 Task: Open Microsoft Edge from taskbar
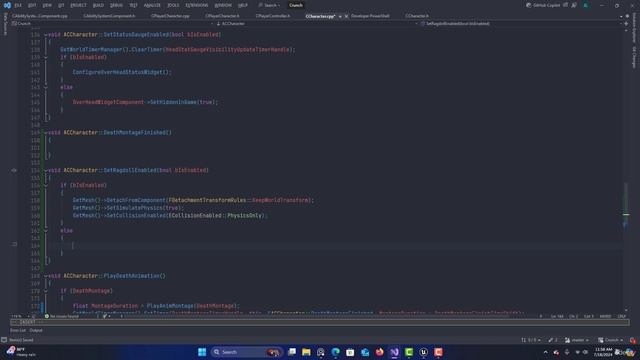tap(336, 352)
